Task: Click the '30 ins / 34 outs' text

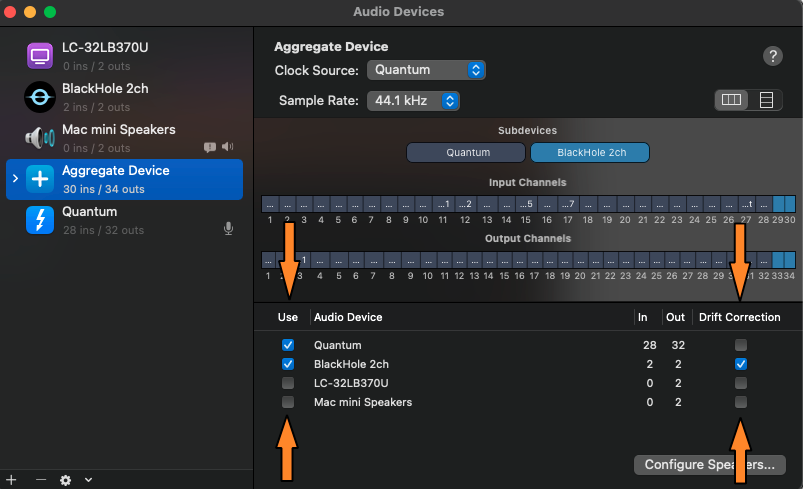Action: pyautogui.click(x=103, y=189)
